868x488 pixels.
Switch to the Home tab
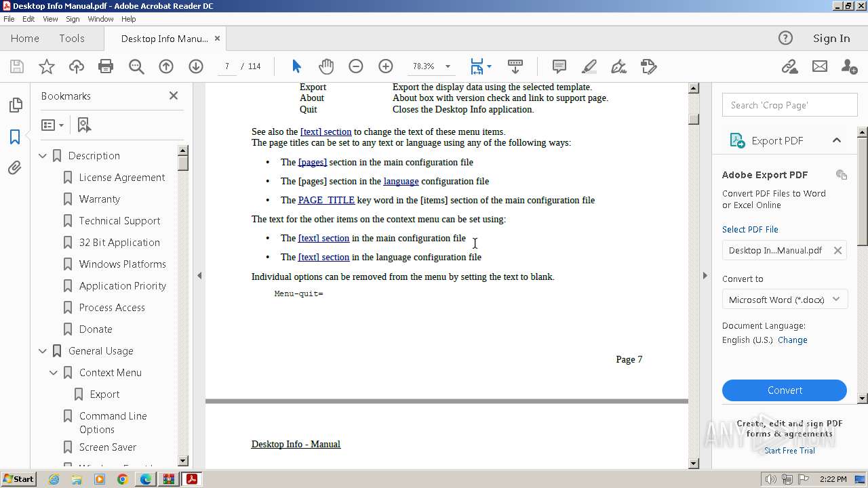point(25,38)
